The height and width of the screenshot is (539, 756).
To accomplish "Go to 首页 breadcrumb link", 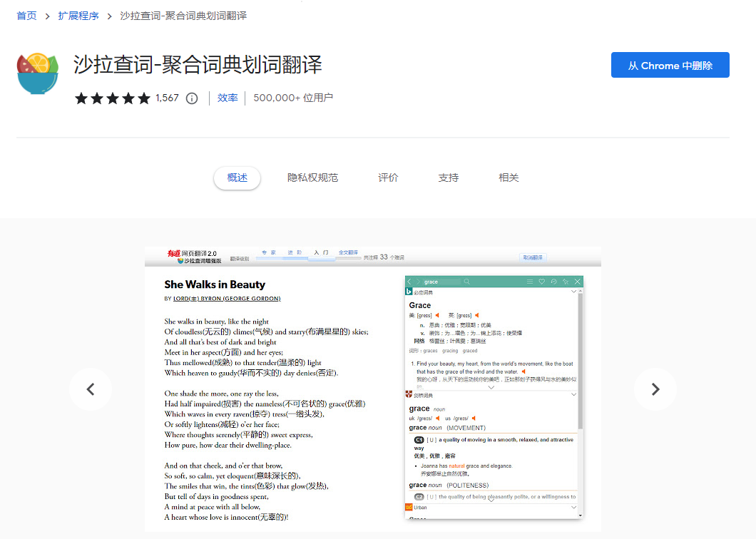I will (26, 16).
